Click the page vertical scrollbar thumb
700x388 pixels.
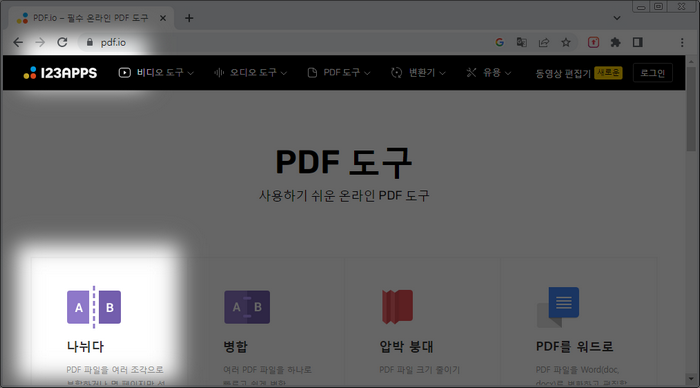click(691, 109)
